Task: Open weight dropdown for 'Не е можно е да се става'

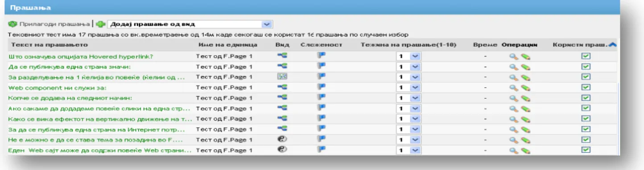Action: (409, 140)
